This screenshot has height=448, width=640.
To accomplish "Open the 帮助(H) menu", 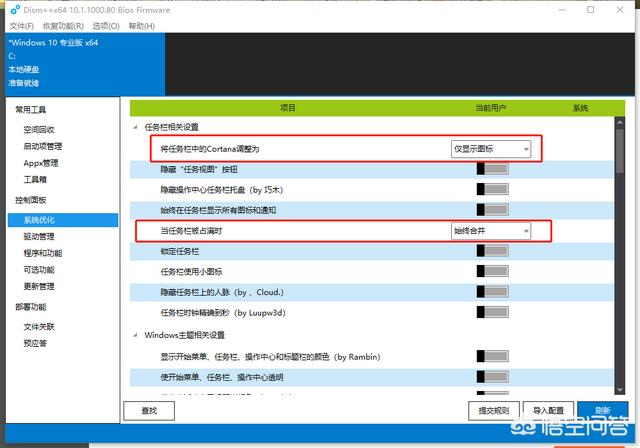I will point(142,26).
